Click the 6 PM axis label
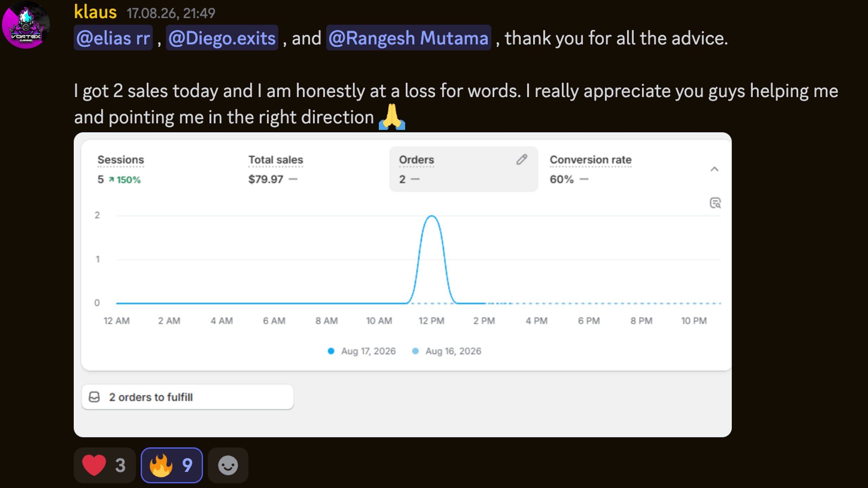This screenshot has height=488, width=868. (589, 321)
